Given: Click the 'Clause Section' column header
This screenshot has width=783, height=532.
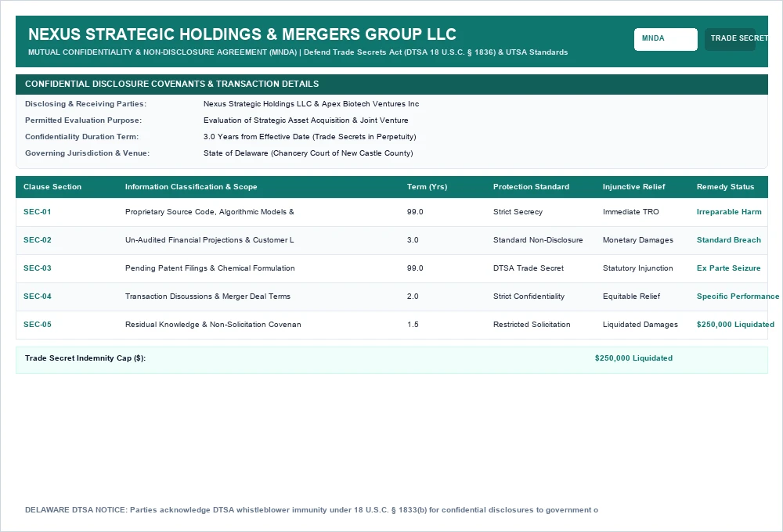Looking at the screenshot, I should [x=52, y=187].
